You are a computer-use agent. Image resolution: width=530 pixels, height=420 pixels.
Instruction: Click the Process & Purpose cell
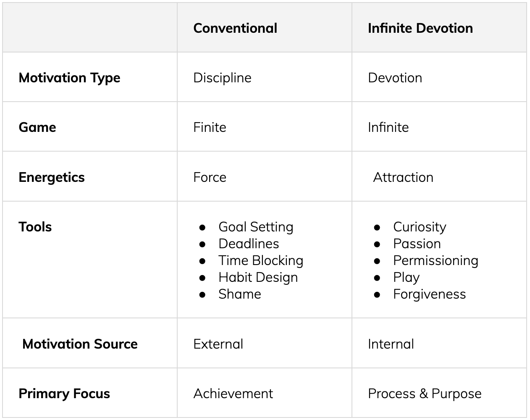click(x=425, y=394)
